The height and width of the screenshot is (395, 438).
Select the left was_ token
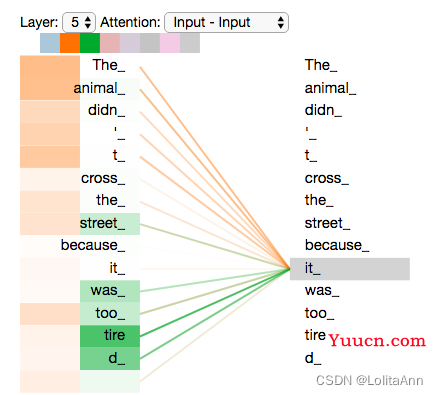[x=110, y=291]
